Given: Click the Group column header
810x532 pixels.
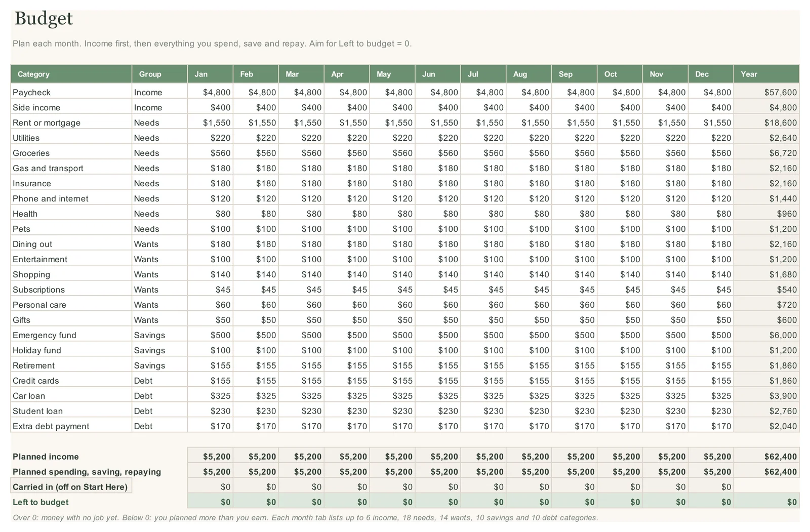Looking at the screenshot, I should [159, 74].
